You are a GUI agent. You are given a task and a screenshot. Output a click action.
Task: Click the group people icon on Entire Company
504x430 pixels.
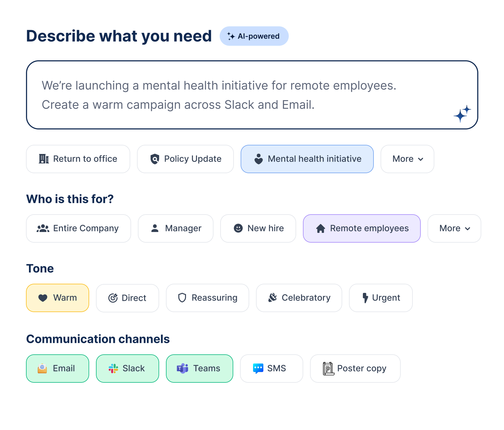(x=43, y=228)
